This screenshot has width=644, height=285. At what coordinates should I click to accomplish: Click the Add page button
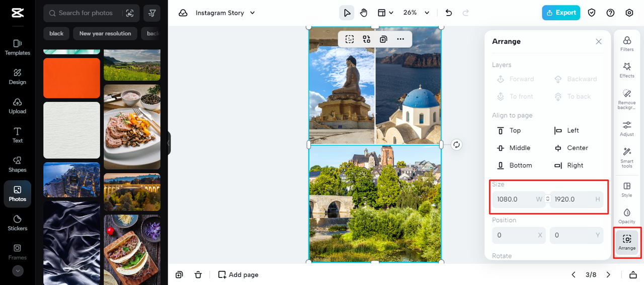pyautogui.click(x=238, y=274)
